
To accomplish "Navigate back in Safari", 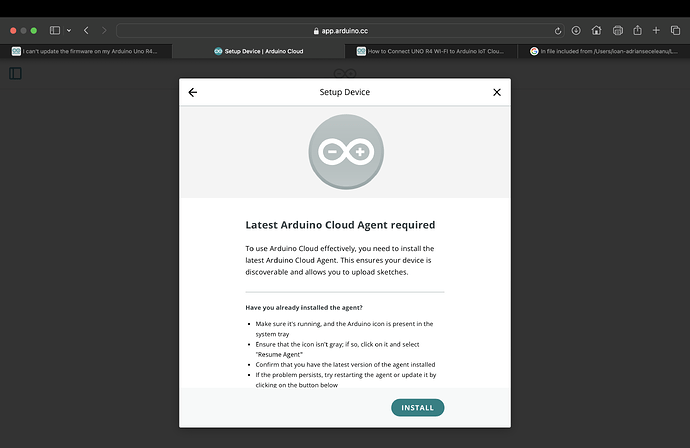I will click(x=86, y=30).
